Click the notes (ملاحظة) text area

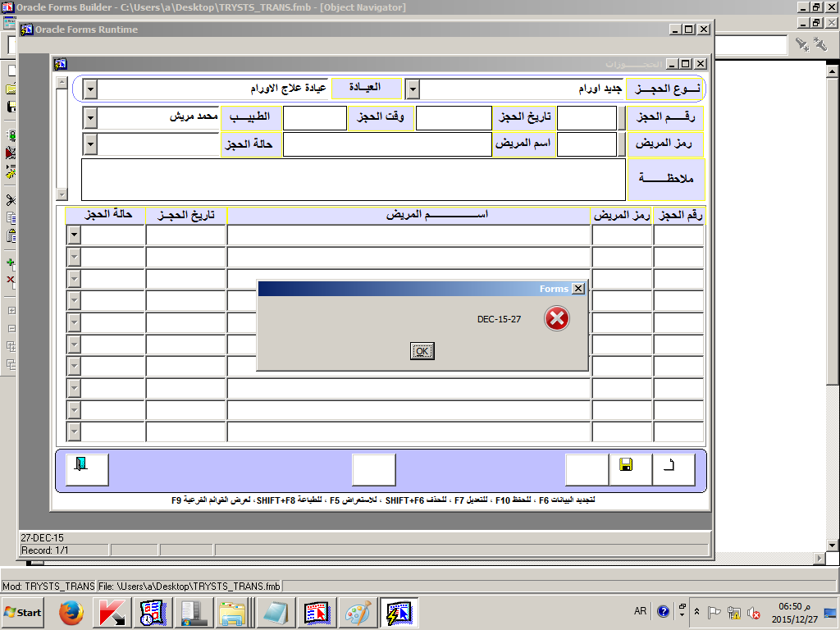(x=353, y=180)
